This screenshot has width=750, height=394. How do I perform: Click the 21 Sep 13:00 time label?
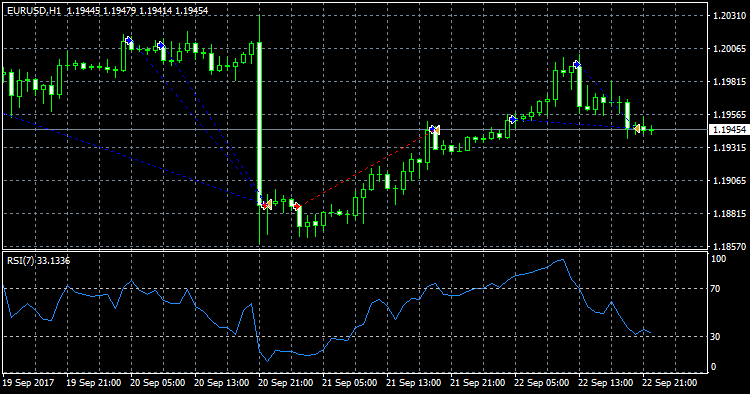[x=414, y=383]
